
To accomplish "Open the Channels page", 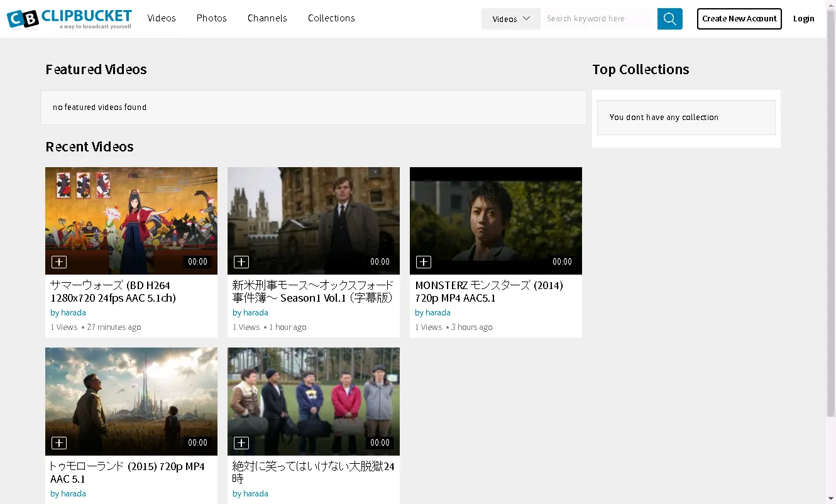I will [x=267, y=18].
